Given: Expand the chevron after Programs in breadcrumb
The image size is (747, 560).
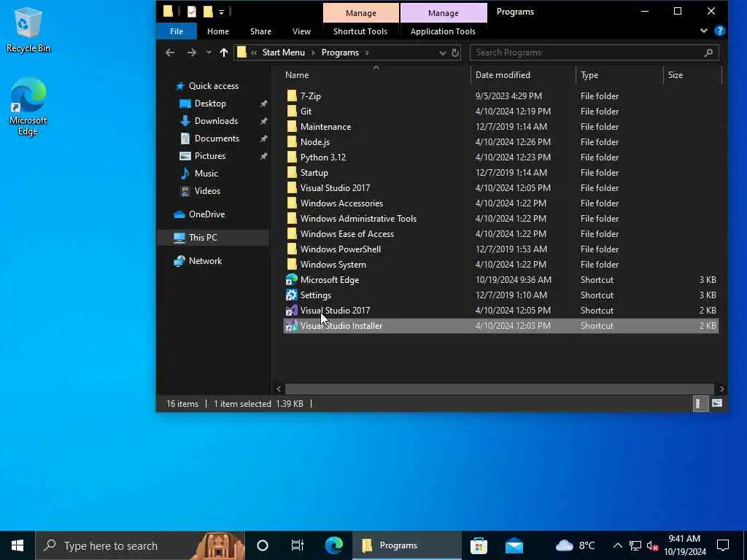Looking at the screenshot, I should pyautogui.click(x=368, y=52).
